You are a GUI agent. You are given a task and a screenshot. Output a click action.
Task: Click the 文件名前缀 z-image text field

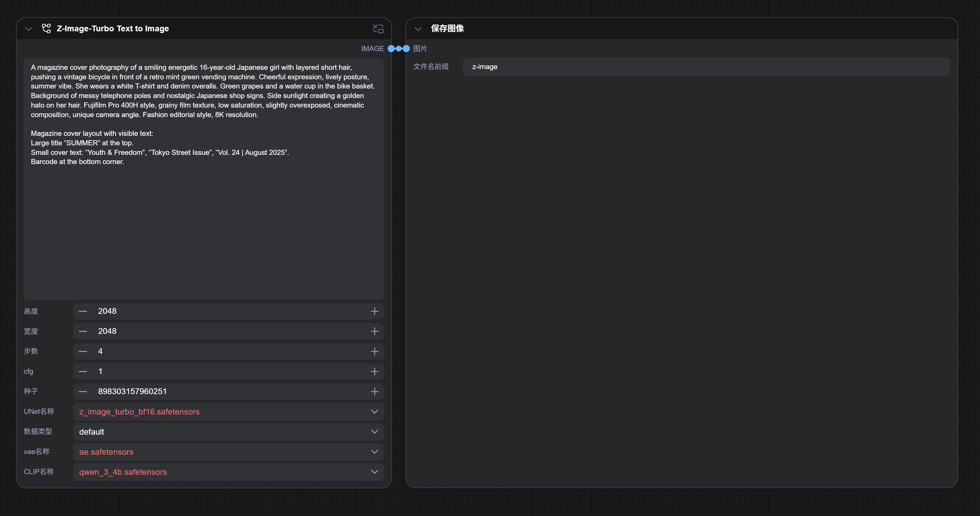pos(706,67)
